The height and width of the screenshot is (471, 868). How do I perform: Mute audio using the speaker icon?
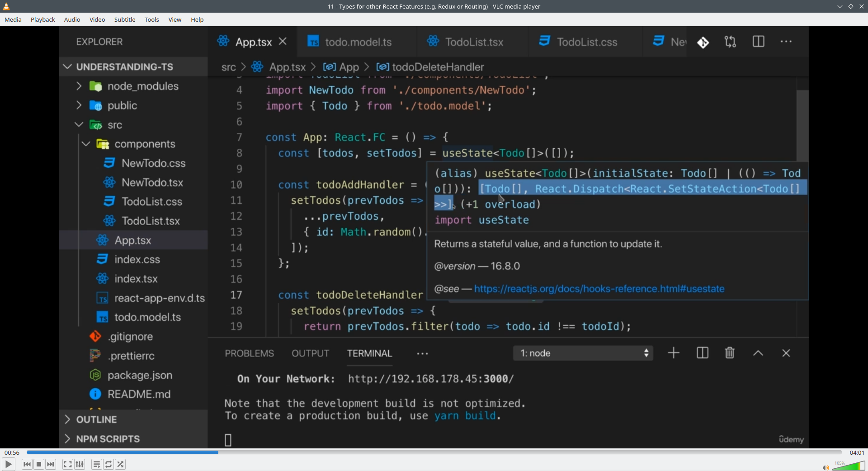point(826,467)
